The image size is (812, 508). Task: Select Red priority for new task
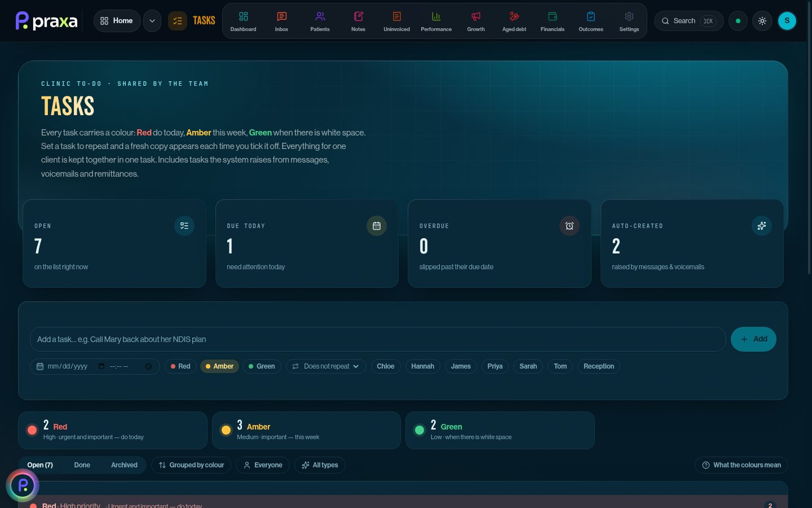point(180,366)
